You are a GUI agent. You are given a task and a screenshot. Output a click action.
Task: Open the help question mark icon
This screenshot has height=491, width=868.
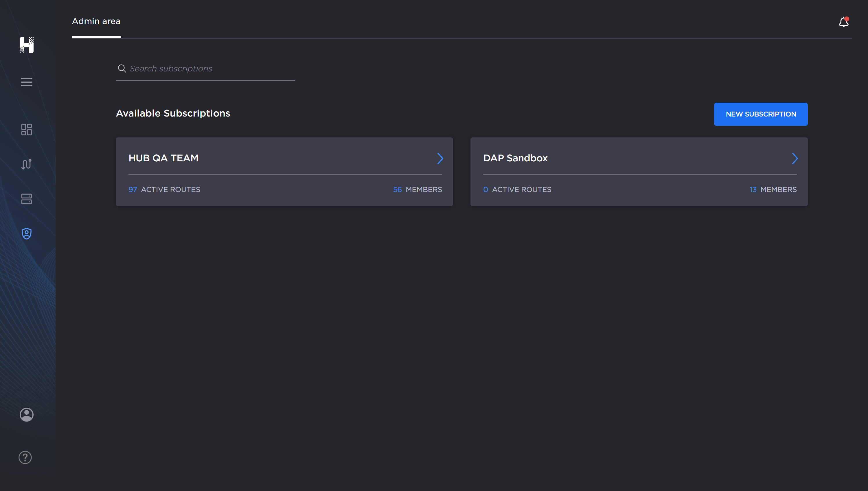[25, 457]
